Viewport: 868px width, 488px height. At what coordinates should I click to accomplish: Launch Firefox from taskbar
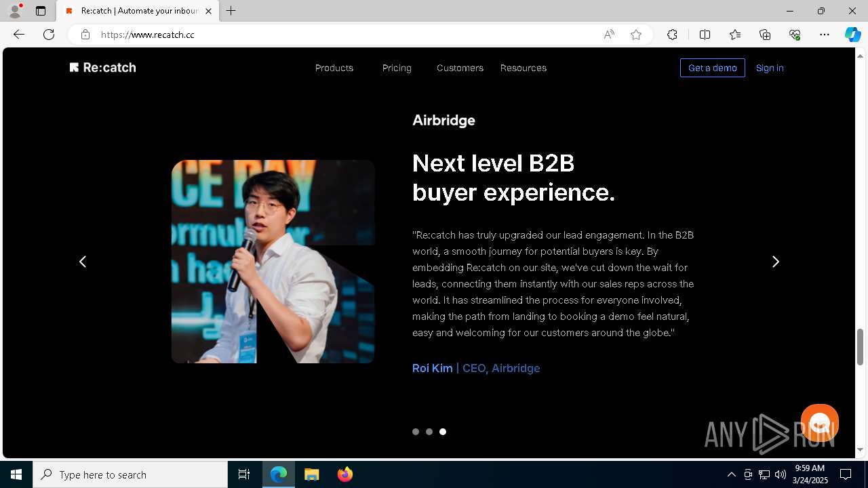pyautogui.click(x=345, y=474)
